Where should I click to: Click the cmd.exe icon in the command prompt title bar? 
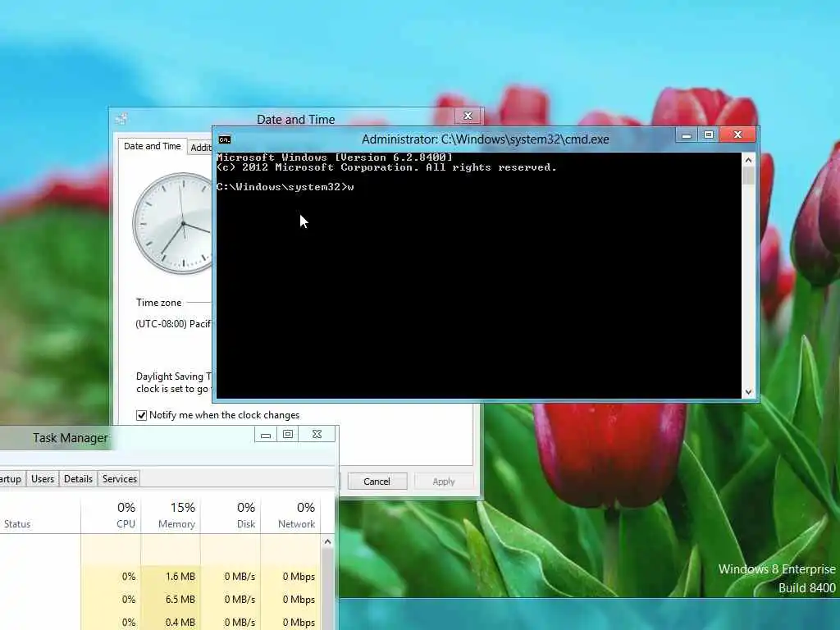[225, 139]
